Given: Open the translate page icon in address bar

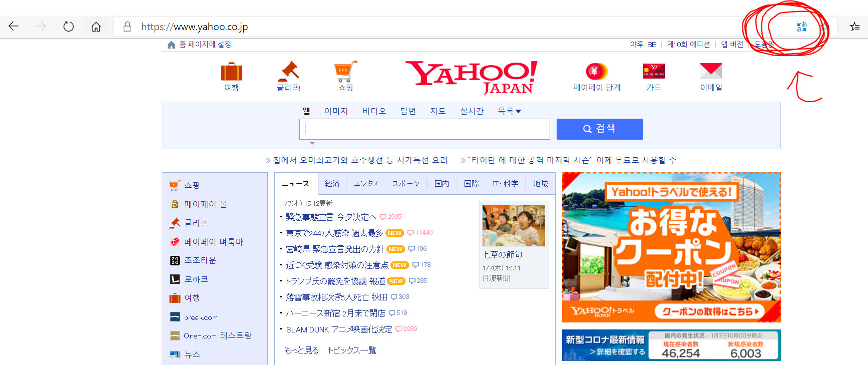Looking at the screenshot, I should (x=802, y=27).
